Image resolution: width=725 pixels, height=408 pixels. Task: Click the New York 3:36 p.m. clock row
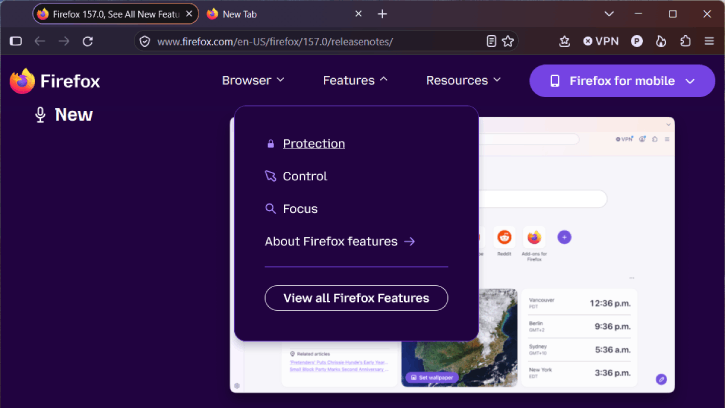click(579, 373)
